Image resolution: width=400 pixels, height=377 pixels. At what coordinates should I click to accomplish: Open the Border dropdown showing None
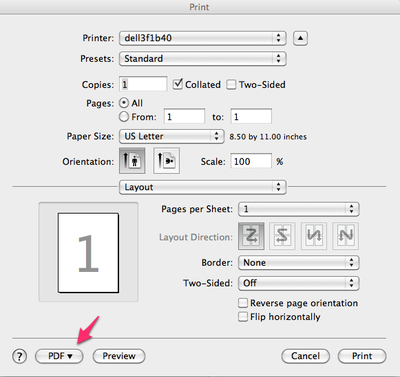pos(299,263)
